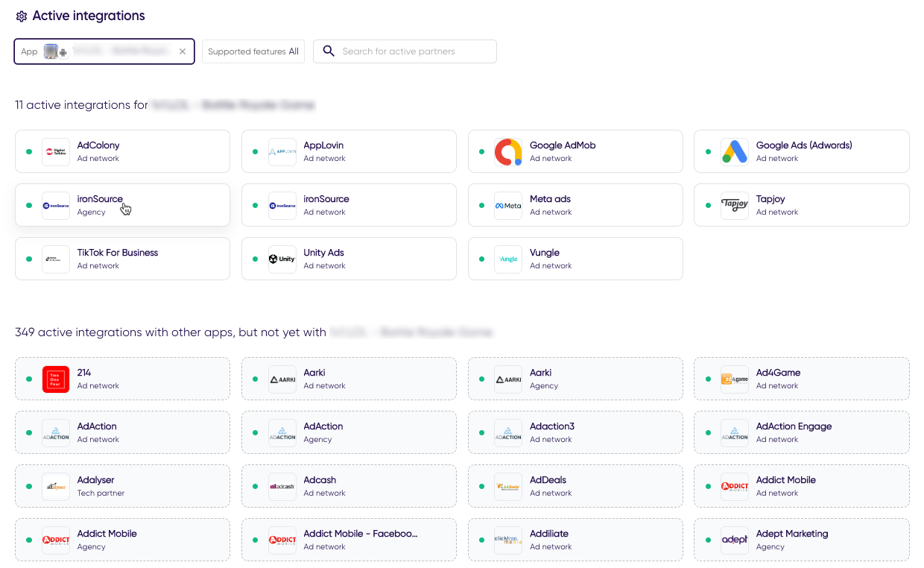Select the AppLovin logo icon
This screenshot has height=568, width=924.
[x=282, y=151]
